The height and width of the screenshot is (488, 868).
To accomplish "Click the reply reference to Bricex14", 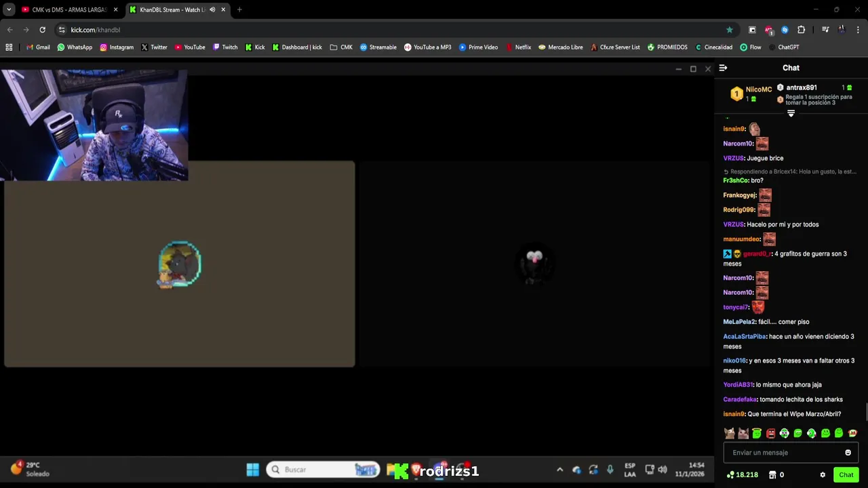I will [x=790, y=171].
